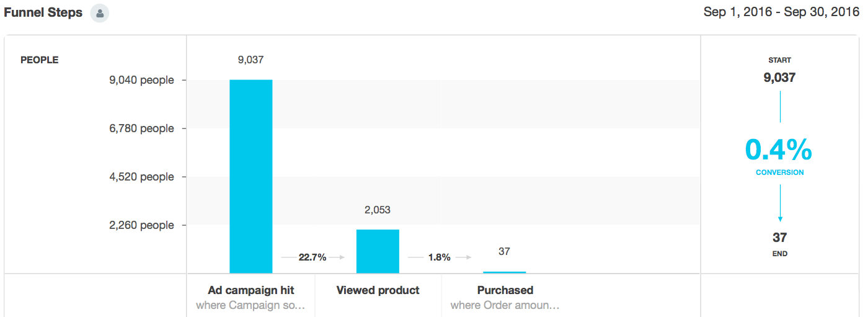
Task: Open the 'where Campaign so…' filter text
Action: (250, 305)
